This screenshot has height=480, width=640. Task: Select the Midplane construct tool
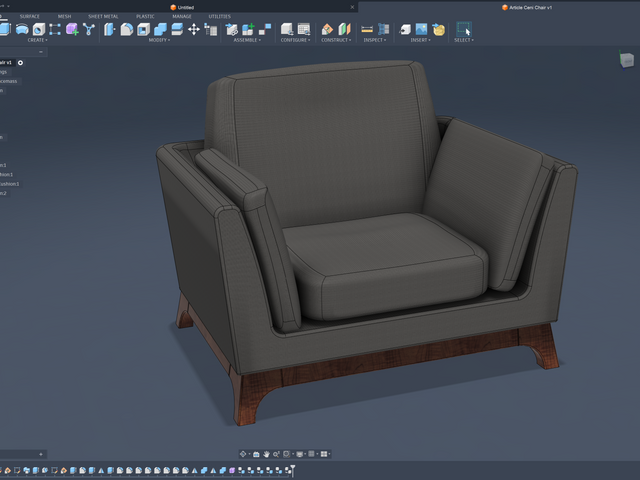(x=344, y=29)
